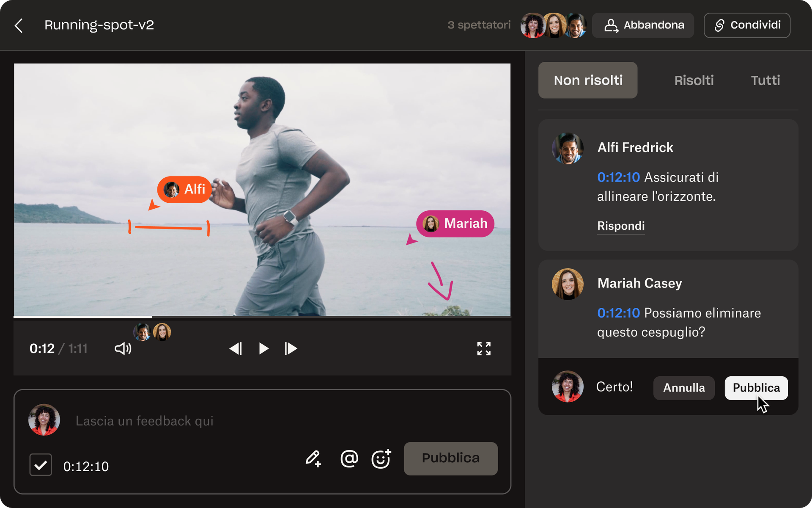Open the Tutti comments tab

tap(765, 80)
